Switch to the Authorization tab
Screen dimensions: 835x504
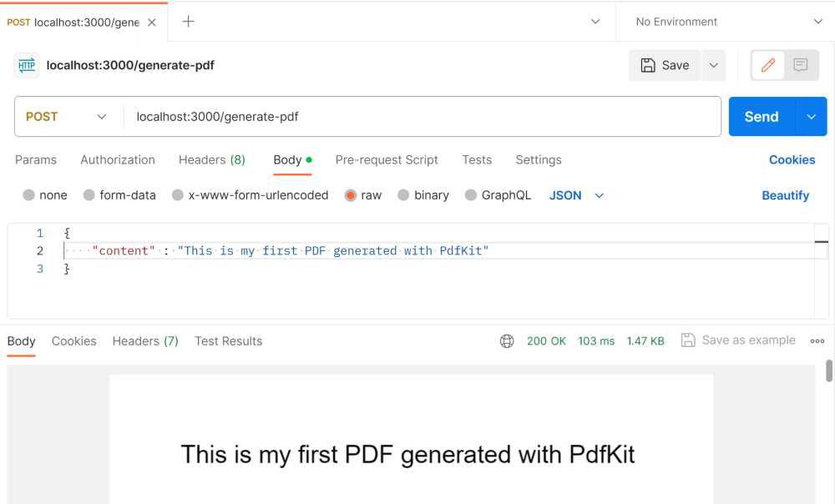118,159
